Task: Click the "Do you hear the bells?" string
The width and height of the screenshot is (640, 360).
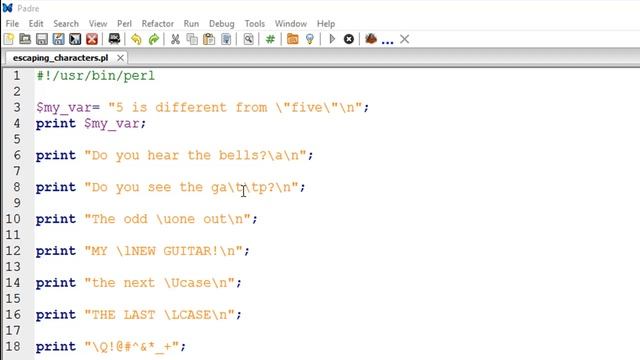Action: pos(196,156)
